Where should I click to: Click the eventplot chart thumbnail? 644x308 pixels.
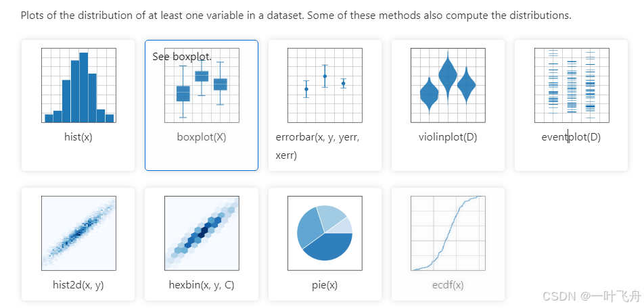click(x=572, y=85)
